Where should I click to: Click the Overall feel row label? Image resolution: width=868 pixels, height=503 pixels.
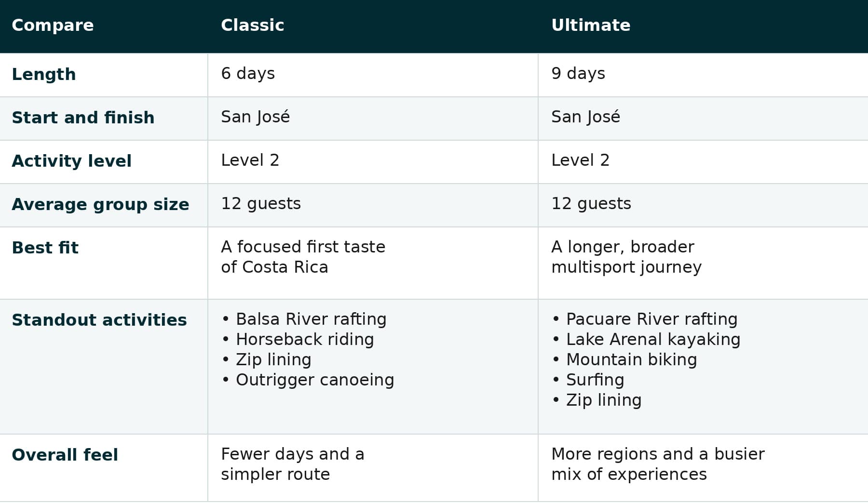(65, 455)
